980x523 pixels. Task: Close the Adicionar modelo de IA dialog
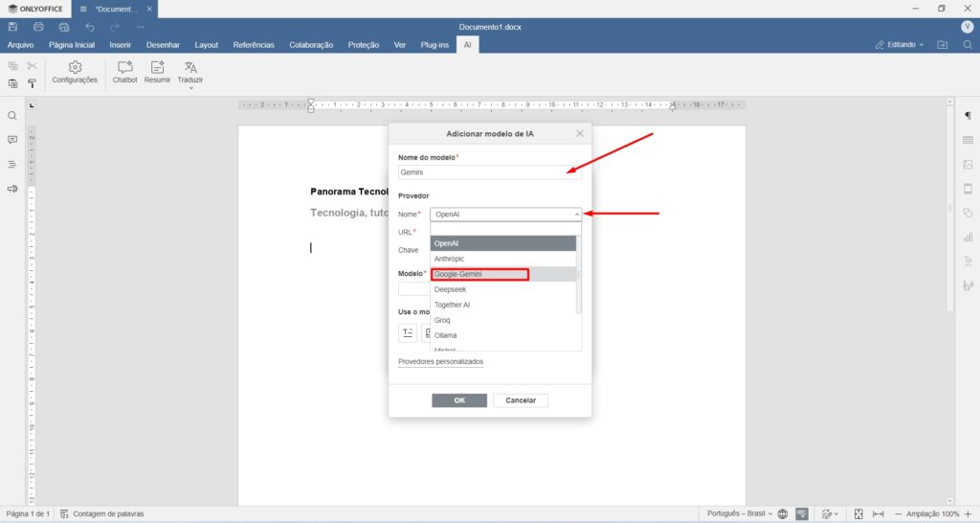(580, 133)
